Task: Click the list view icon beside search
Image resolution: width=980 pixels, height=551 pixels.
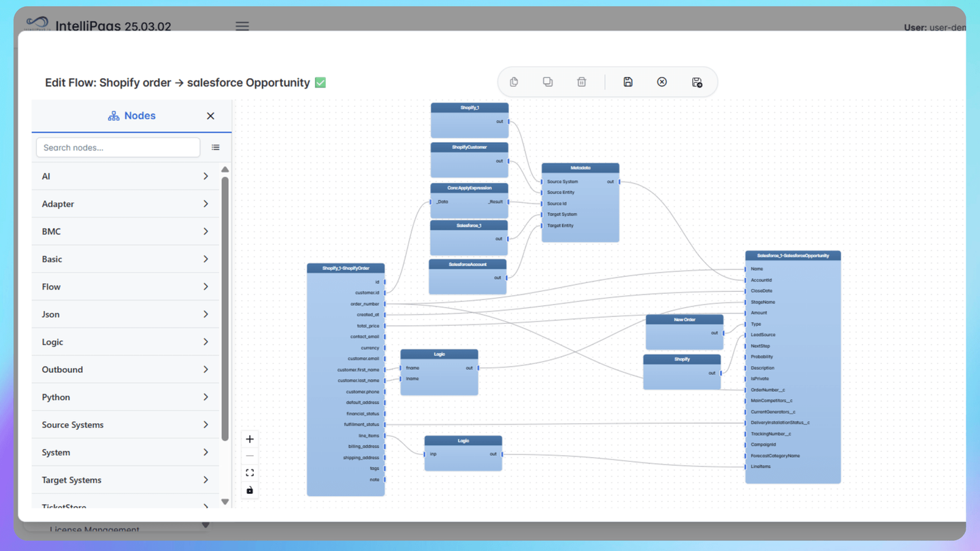Action: point(216,148)
